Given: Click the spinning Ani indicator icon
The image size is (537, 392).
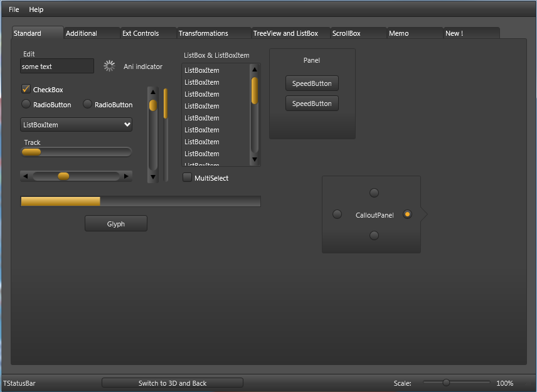Looking at the screenshot, I should pyautogui.click(x=109, y=66).
